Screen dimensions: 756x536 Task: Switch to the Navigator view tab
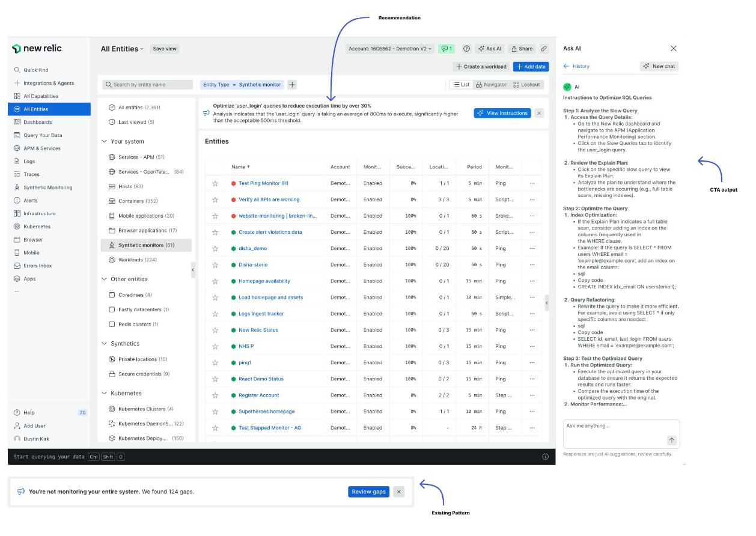coord(491,85)
